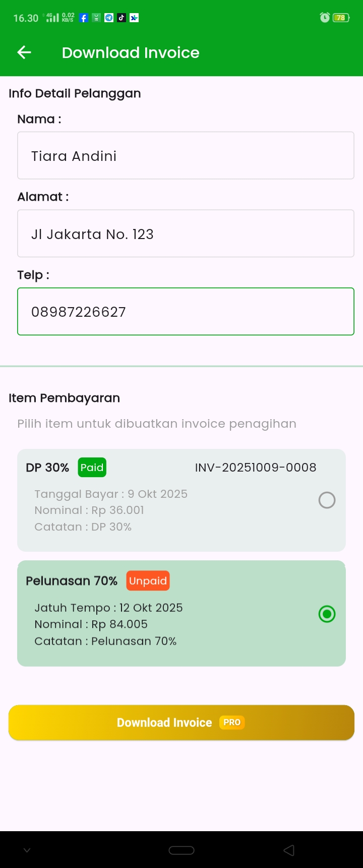Tap the TikTok notification icon
This screenshot has height=868, width=363.
click(122, 18)
